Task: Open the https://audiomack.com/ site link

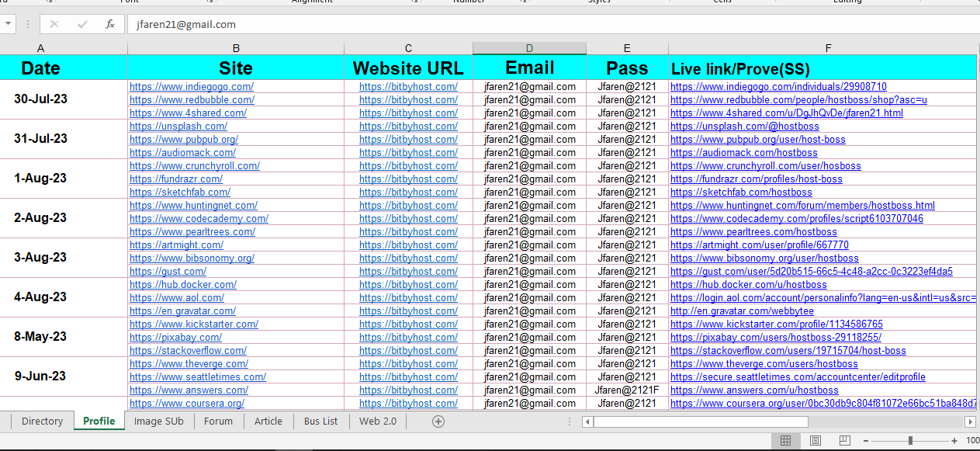Action: click(x=183, y=153)
